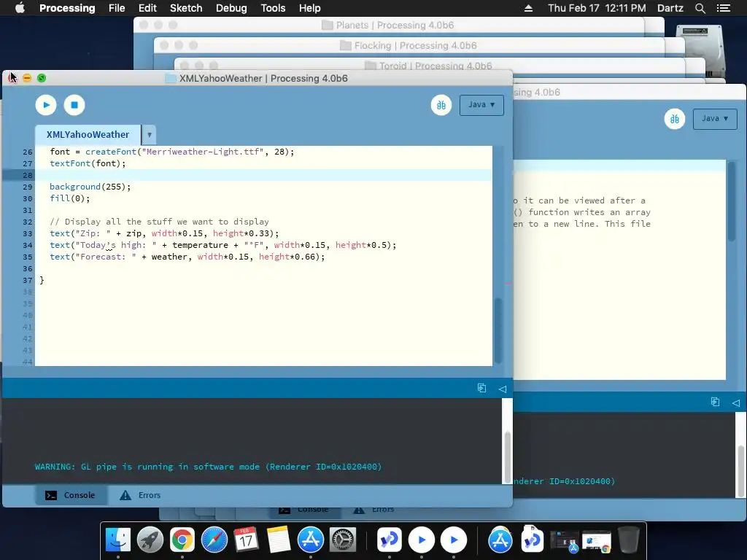Open the File menu
This screenshot has width=747, height=560.
(117, 8)
